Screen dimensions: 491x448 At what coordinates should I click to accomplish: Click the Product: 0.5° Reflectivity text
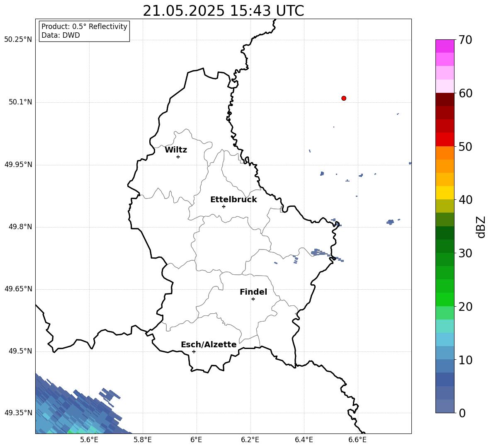[84, 27]
